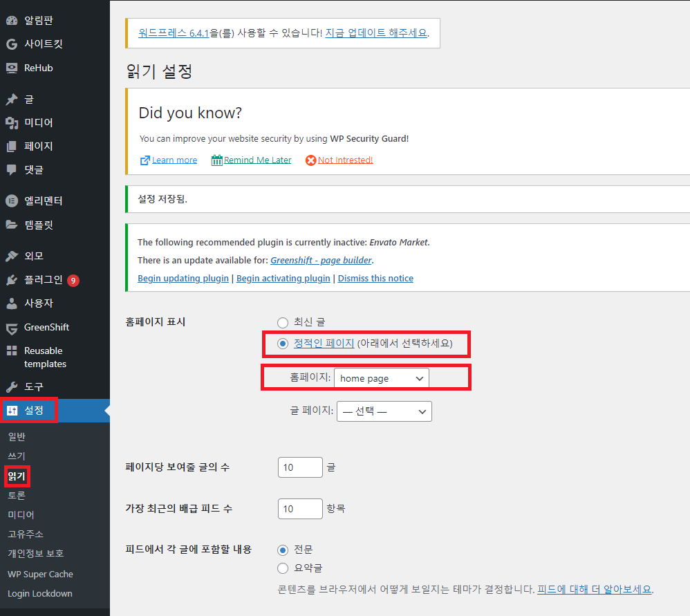Open the 글 페이지 selector
The width and height of the screenshot is (690, 616).
(384, 411)
